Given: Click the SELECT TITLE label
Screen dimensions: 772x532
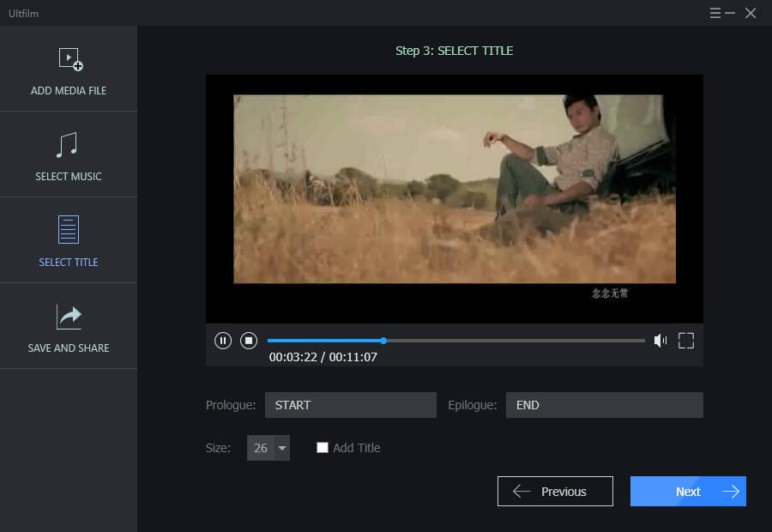Looking at the screenshot, I should point(69,262).
